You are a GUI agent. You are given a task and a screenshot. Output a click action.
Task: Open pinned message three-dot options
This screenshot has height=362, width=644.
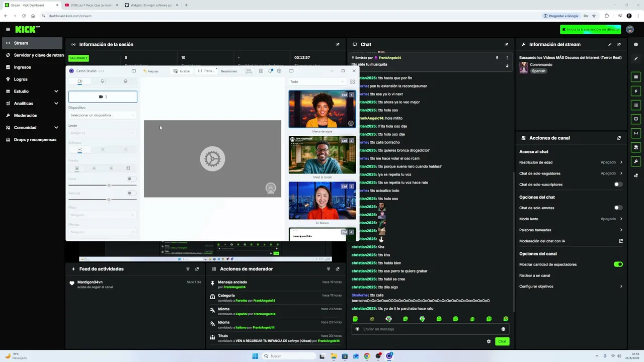[x=507, y=58]
